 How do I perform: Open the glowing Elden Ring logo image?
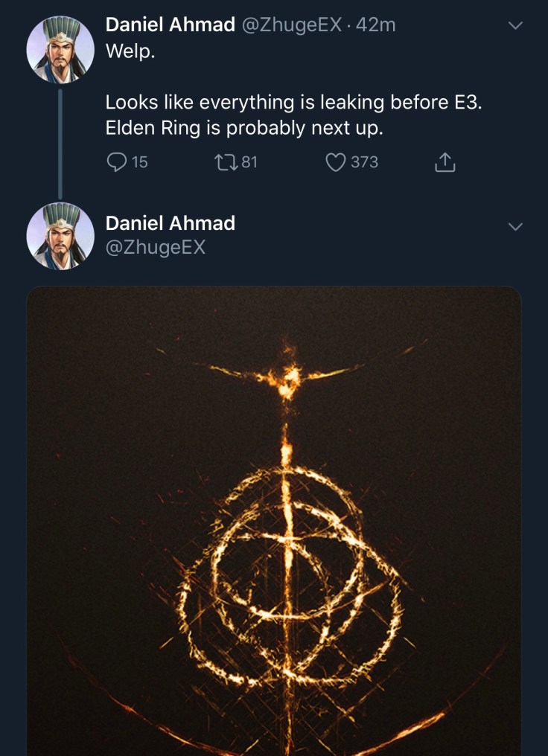pos(274,521)
